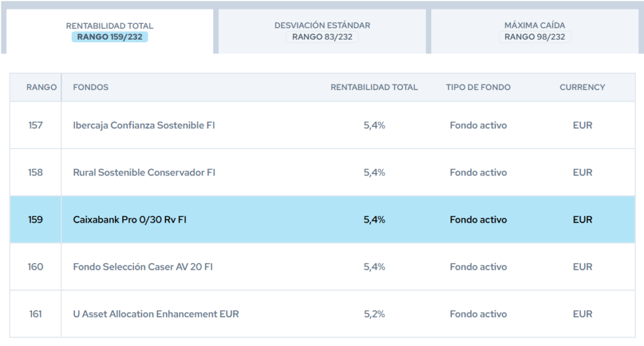Image resolution: width=644 pixels, height=346 pixels.
Task: Click the CURRENCY column header
Action: (582, 87)
